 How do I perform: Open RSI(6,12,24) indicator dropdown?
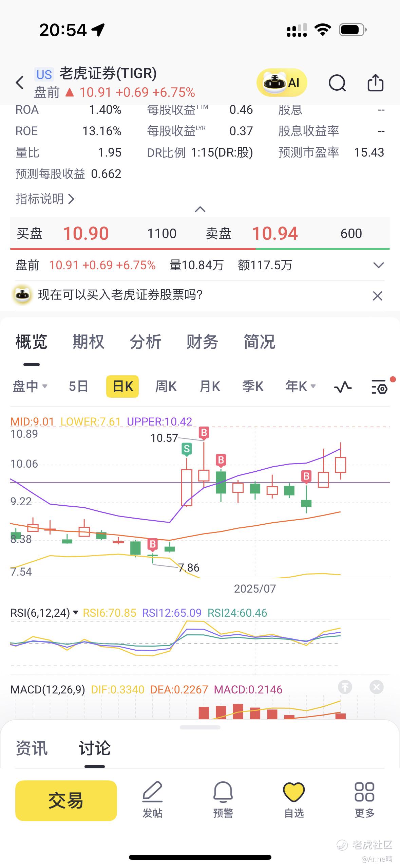tap(44, 613)
